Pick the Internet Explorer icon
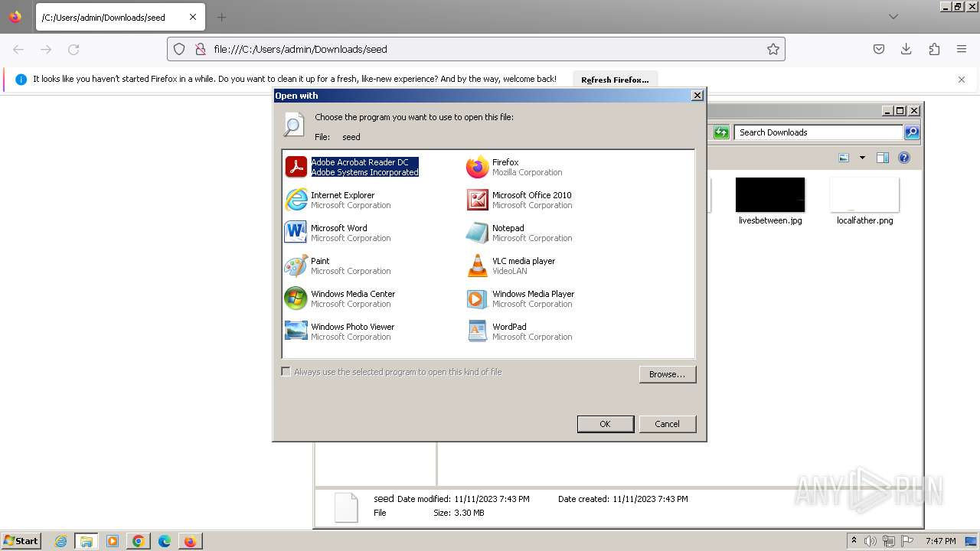 (296, 200)
